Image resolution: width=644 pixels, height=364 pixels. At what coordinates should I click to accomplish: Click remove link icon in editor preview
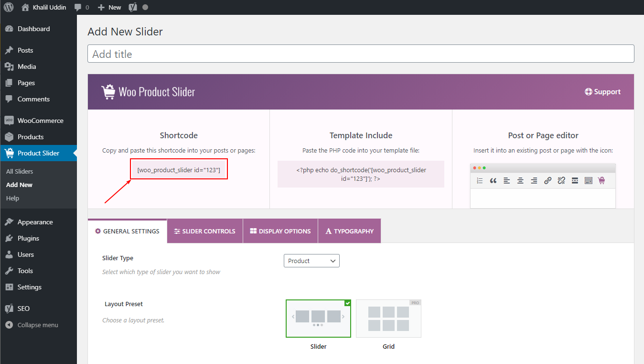pos(561,180)
